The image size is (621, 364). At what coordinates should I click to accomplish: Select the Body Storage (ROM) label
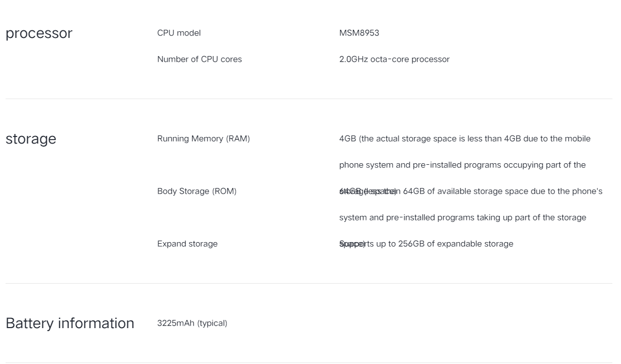tap(197, 191)
